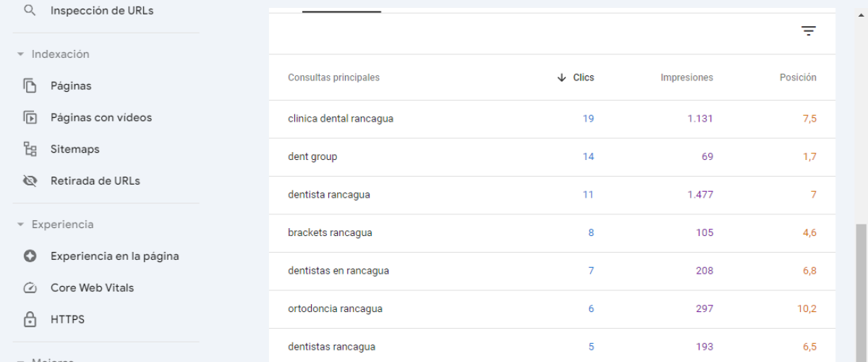Click the Retirada de URLs crossed-eye icon
The width and height of the screenshot is (868, 362).
coord(30,181)
